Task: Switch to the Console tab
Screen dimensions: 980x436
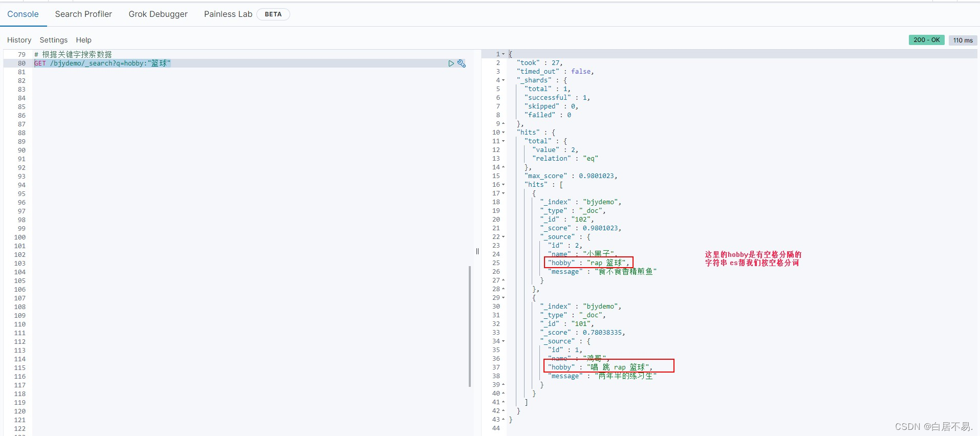Action: 23,14
